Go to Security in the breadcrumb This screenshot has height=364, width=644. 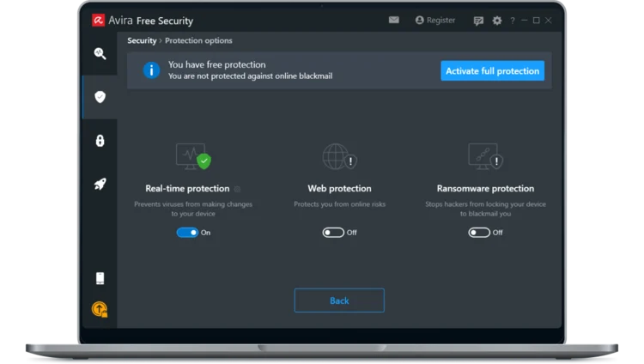pyautogui.click(x=142, y=40)
